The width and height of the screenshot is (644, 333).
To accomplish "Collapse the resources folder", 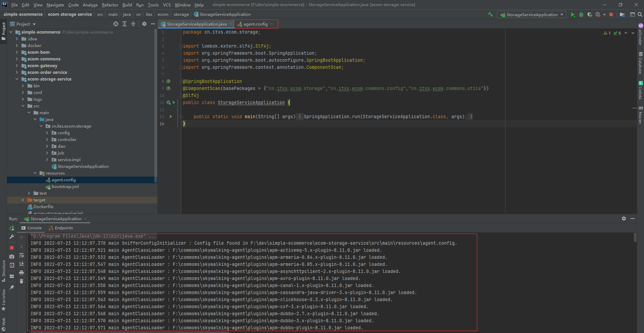I will (x=35, y=173).
